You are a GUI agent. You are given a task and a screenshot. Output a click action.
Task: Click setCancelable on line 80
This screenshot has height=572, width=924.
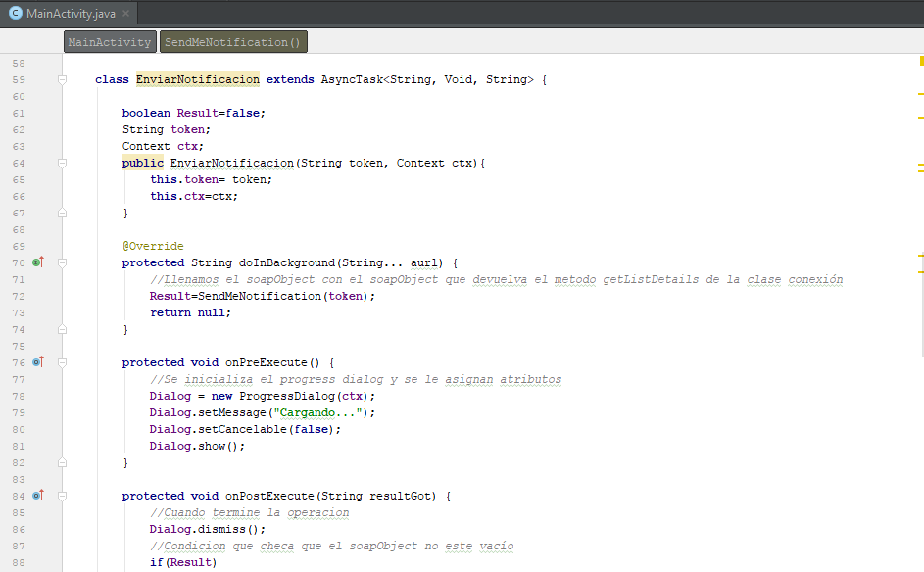(242, 429)
